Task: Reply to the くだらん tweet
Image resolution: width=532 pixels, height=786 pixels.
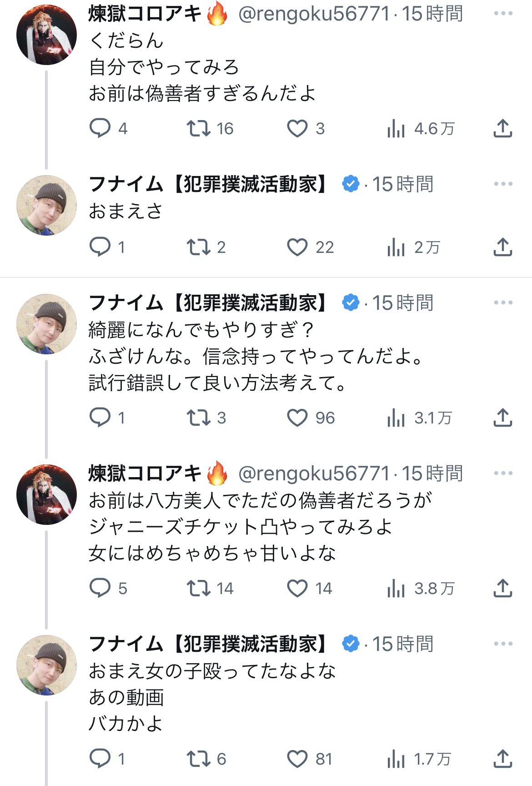Action: [100, 128]
